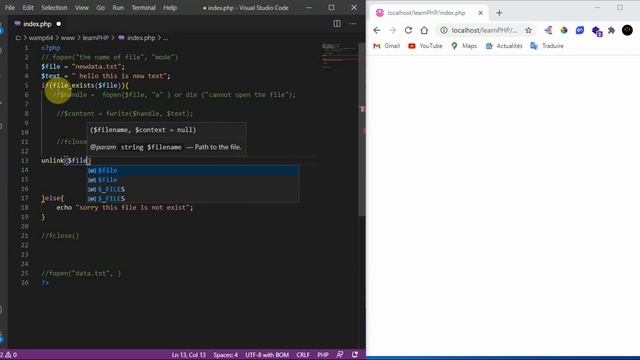Bookmark this page with the star
The height and width of the screenshot is (360, 640).
[529, 30]
